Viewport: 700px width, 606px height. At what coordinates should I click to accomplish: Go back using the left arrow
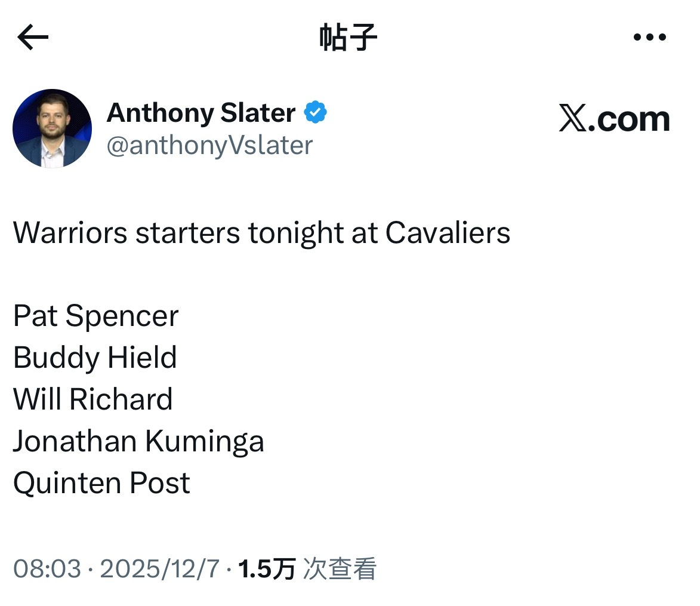coord(33,36)
